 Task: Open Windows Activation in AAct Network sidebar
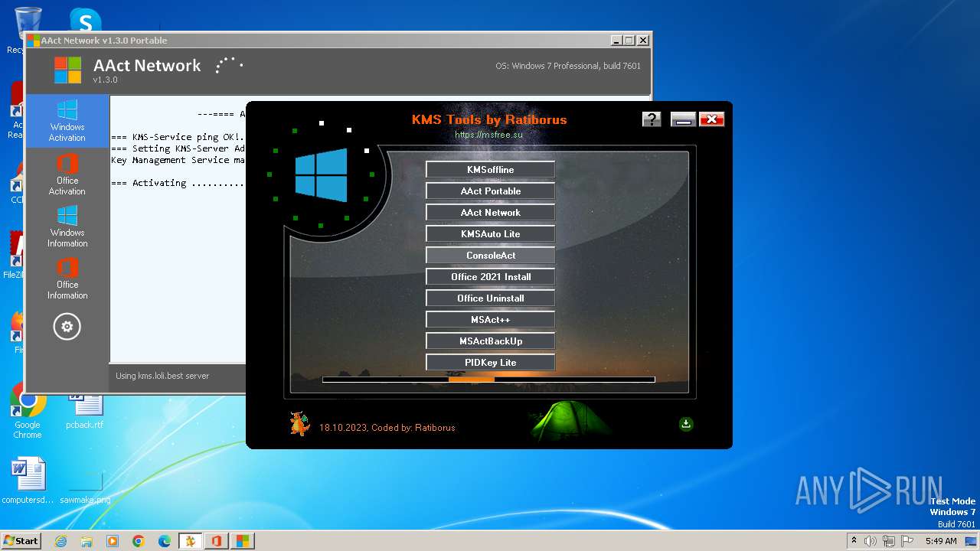coord(67,121)
